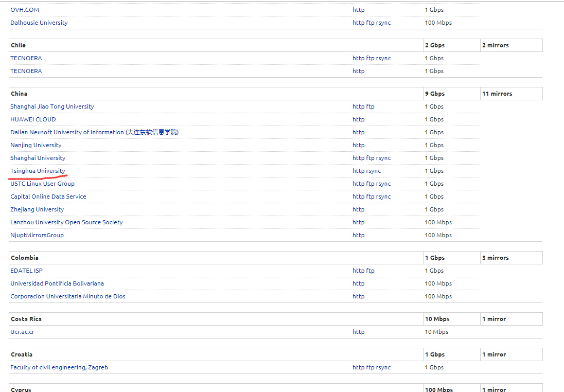
Task: Visit the Shanghai University mirror link
Action: tap(38, 158)
